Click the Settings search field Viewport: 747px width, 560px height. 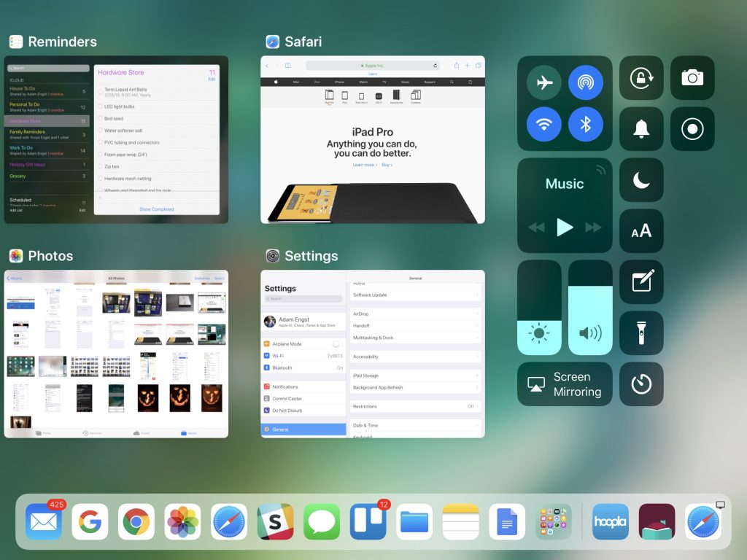pos(303,298)
